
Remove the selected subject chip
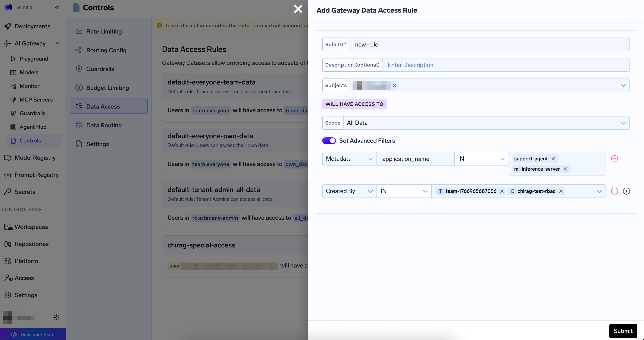(x=394, y=85)
